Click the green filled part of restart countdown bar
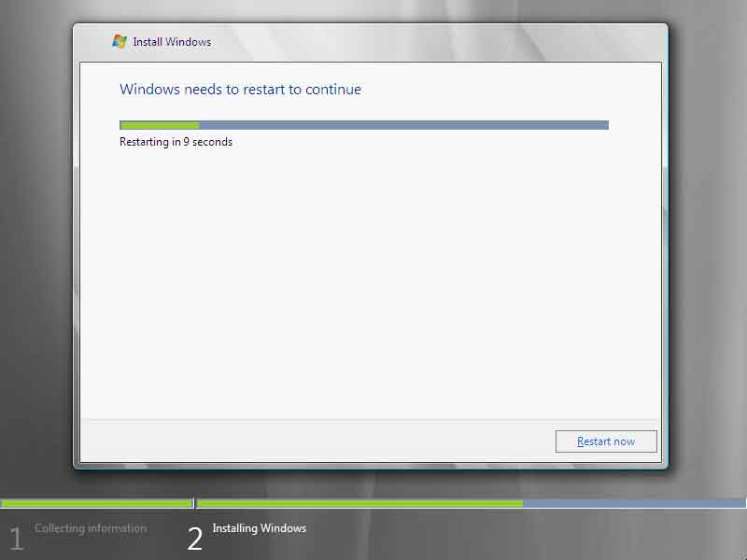 click(x=159, y=125)
